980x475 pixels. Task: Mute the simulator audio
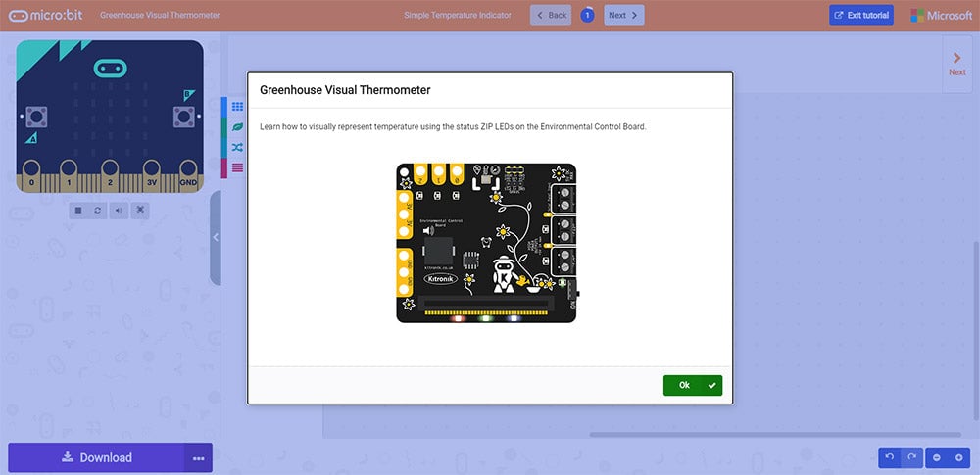pyautogui.click(x=119, y=210)
